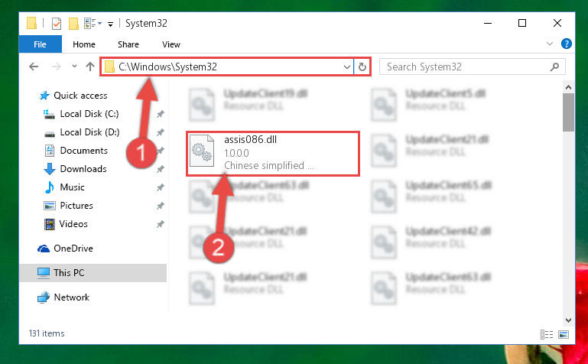
Task: Click the assis086.dll gear file icon
Action: coord(202,151)
